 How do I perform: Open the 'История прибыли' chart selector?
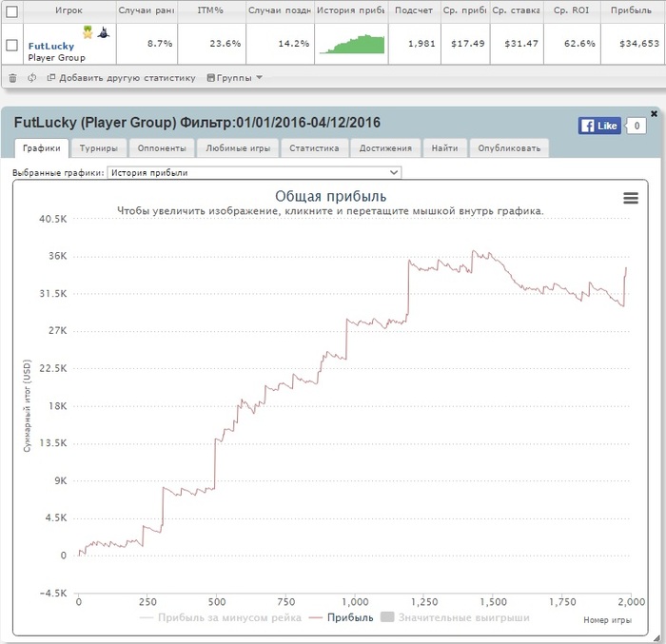[x=254, y=172]
